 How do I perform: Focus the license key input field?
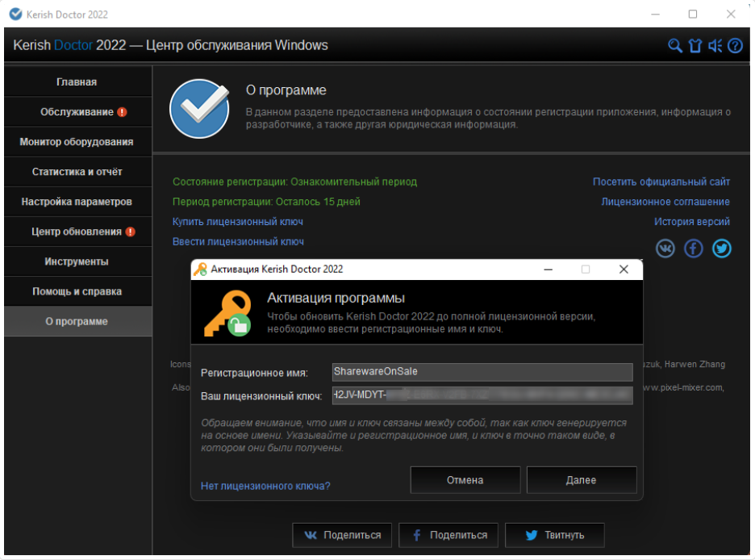pyautogui.click(x=482, y=395)
